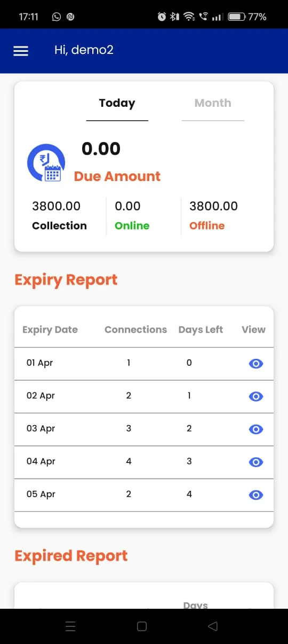
Task: Select the '04 Apr' date cell
Action: [41, 461]
